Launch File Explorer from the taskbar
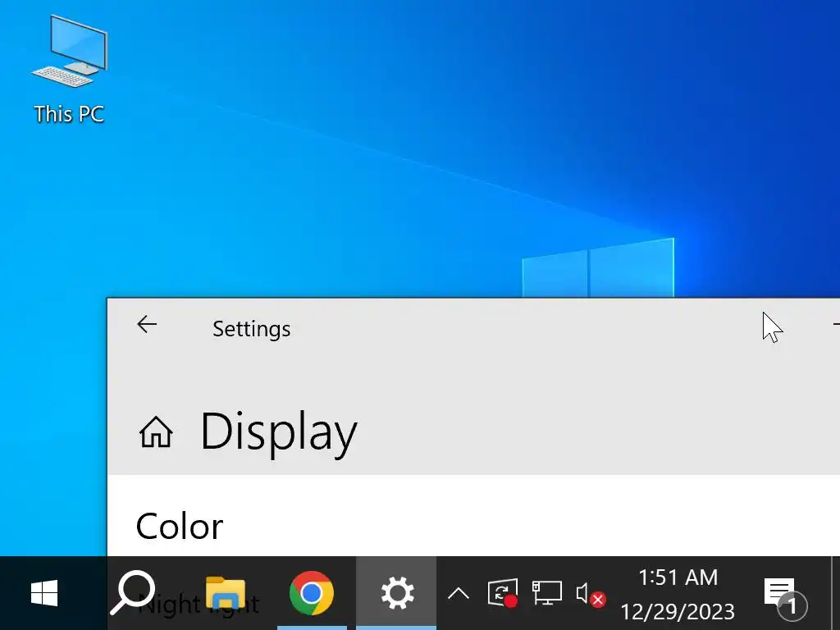 coord(226,593)
